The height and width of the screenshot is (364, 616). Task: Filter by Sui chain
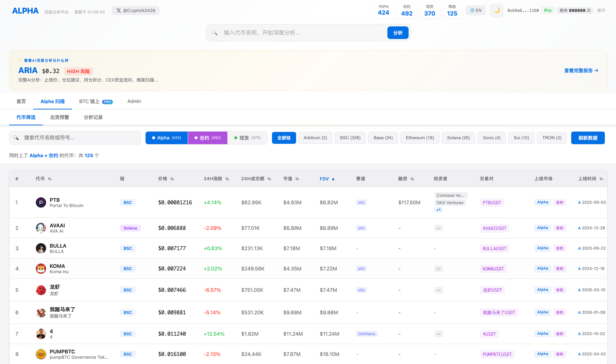pos(521,138)
